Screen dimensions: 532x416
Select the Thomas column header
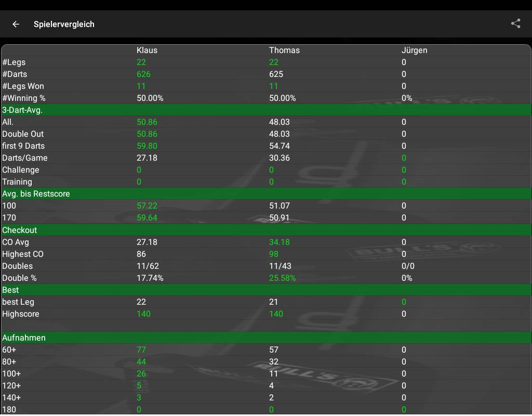tap(284, 50)
